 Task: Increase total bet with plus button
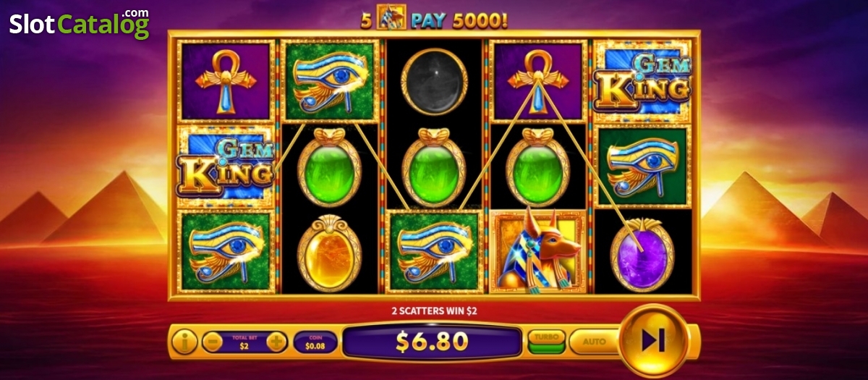pyautogui.click(x=276, y=341)
